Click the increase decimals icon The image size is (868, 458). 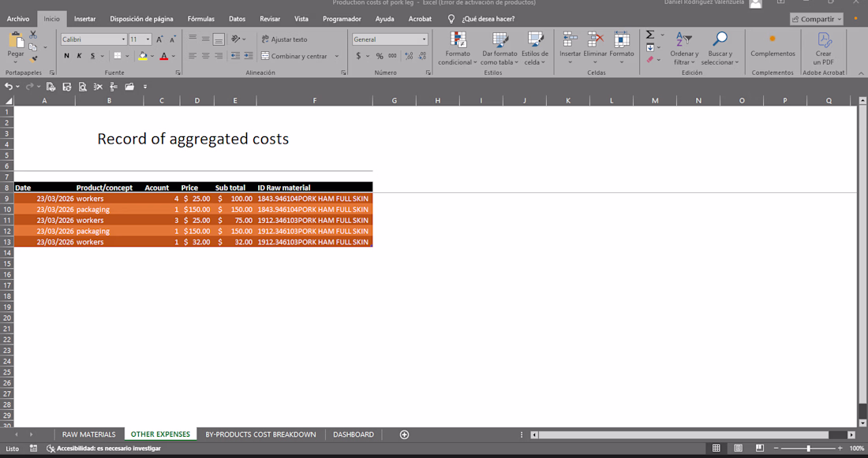tap(409, 56)
